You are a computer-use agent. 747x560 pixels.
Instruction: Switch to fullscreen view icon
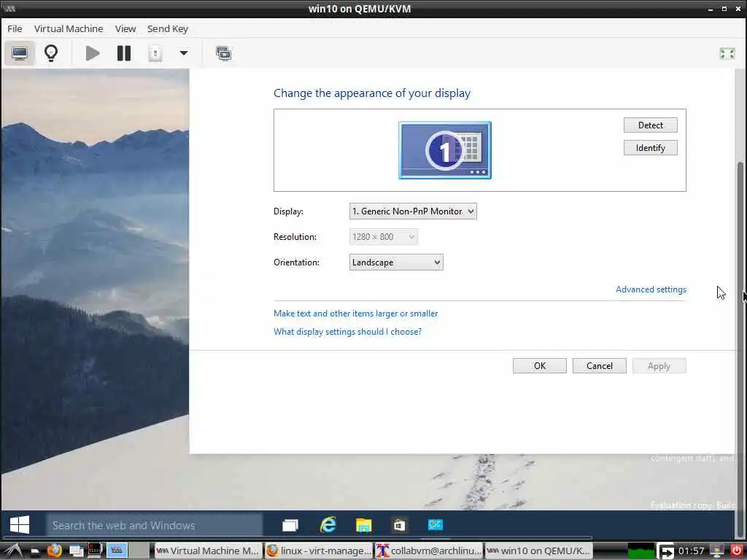tap(727, 53)
